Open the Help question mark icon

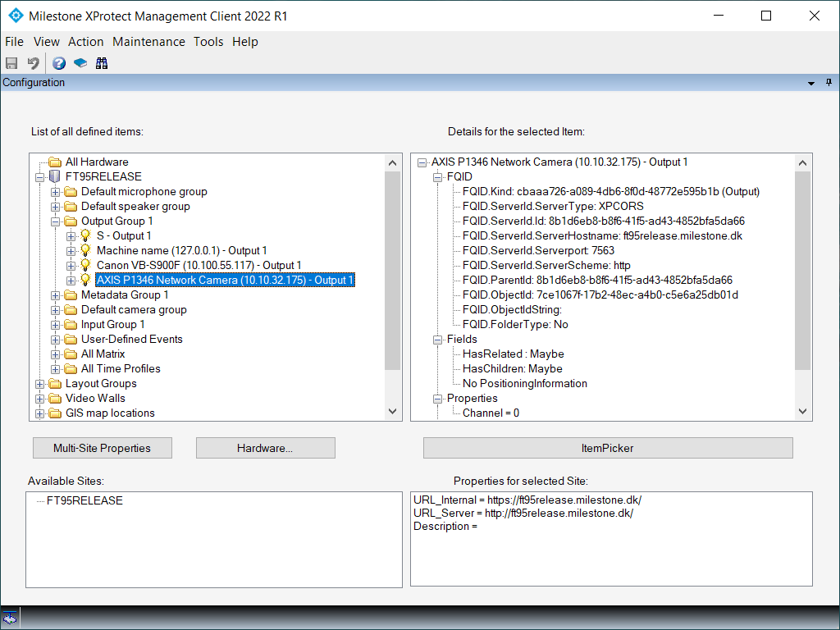(59, 63)
